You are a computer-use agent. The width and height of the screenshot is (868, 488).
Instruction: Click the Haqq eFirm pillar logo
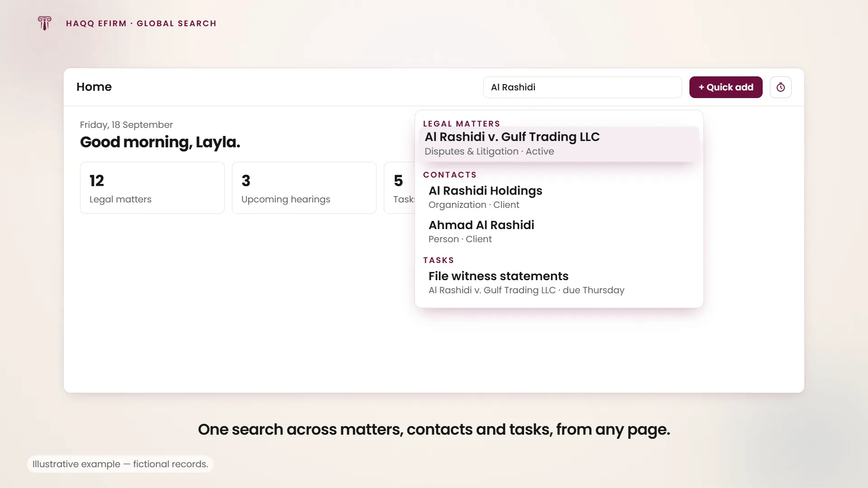click(x=44, y=23)
